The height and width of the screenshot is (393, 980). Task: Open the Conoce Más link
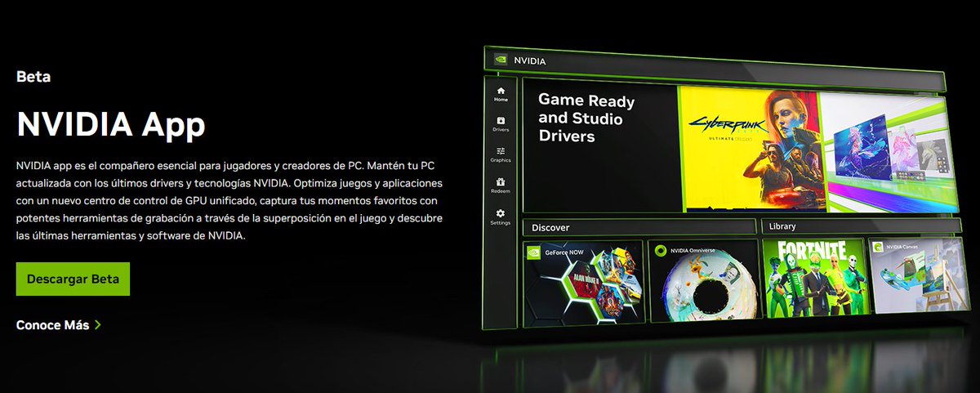52,325
